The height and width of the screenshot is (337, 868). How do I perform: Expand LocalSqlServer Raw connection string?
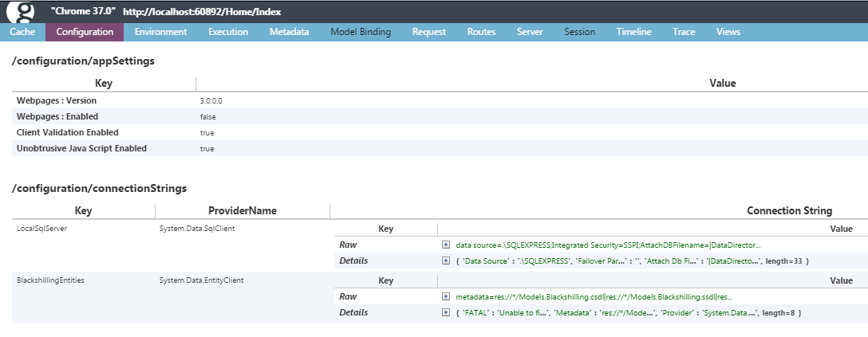pyautogui.click(x=446, y=245)
